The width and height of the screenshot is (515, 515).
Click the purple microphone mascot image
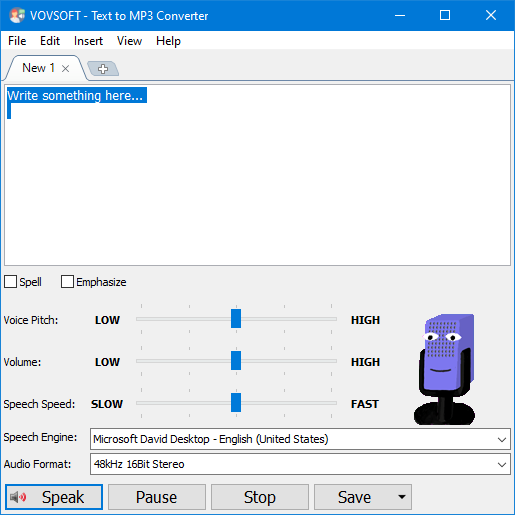(445, 369)
